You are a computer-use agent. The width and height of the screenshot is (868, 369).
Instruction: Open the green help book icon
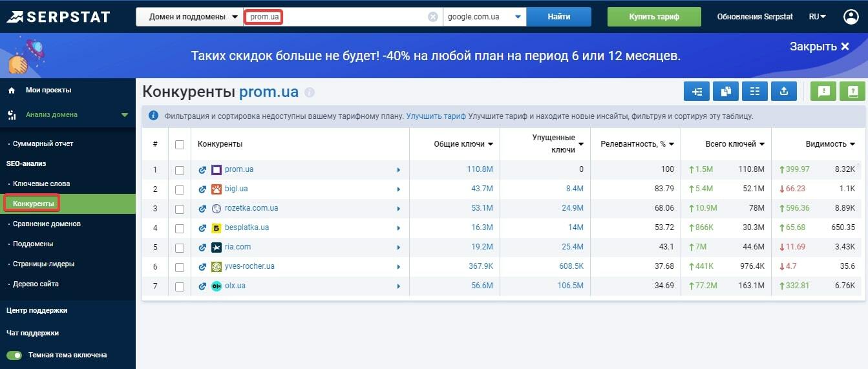click(852, 92)
